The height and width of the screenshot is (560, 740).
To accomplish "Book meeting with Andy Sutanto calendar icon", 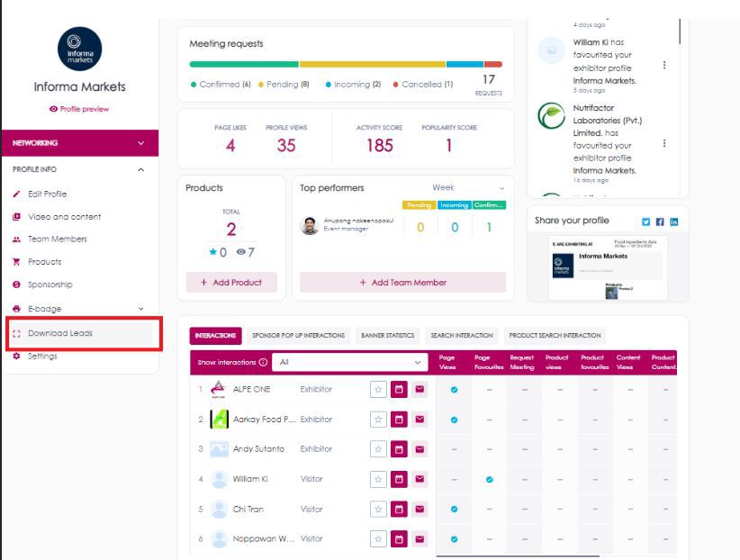I will 399,449.
